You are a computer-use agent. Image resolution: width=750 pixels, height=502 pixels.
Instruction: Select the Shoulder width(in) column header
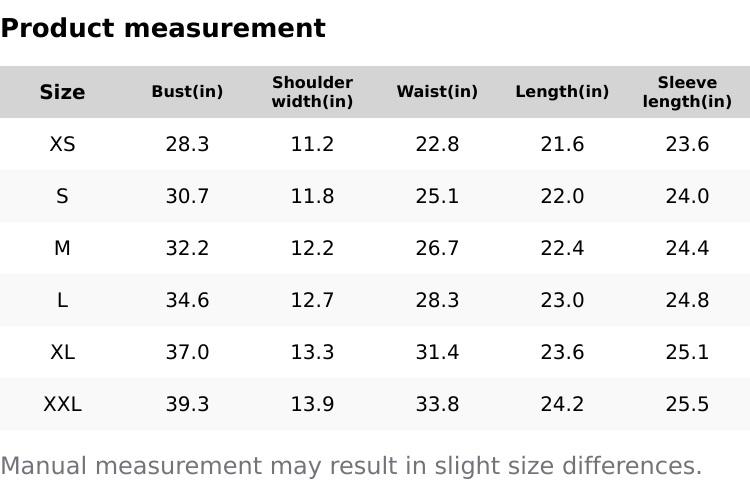312,92
